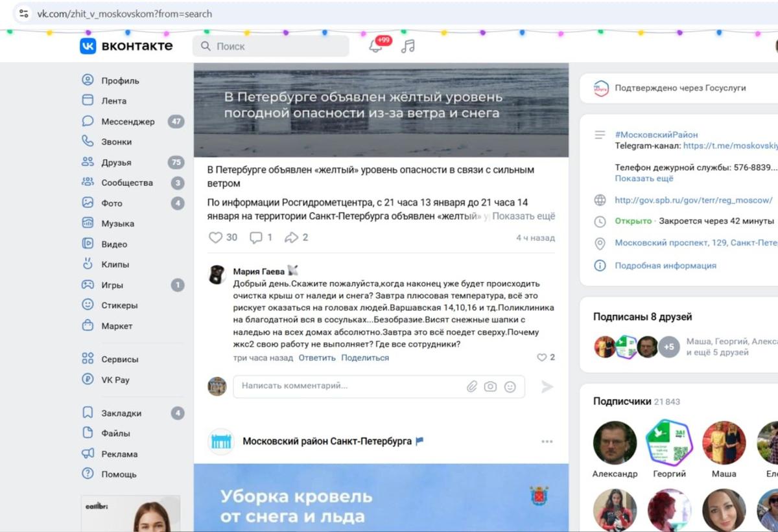778x532 pixels.
Task: Like Мария Гаева's comment
Action: [542, 356]
